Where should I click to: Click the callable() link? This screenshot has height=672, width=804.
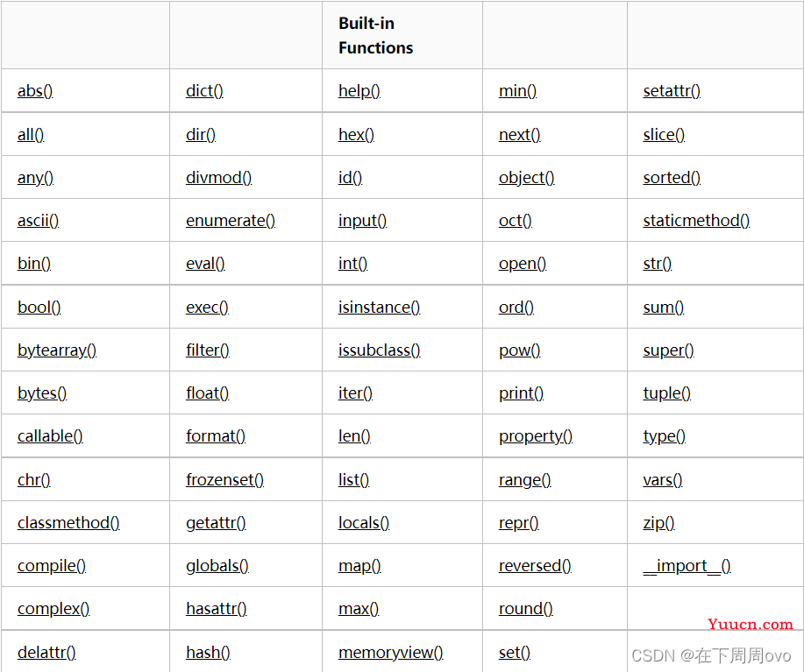pyautogui.click(x=50, y=436)
